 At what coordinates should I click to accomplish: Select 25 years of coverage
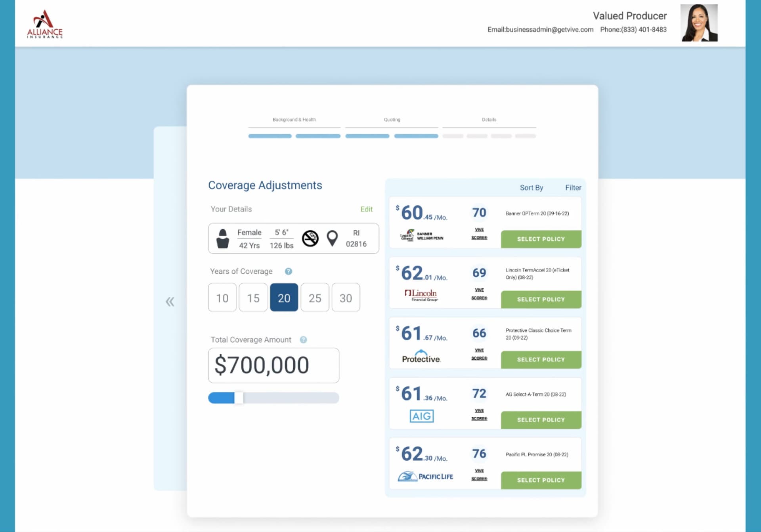pyautogui.click(x=315, y=297)
